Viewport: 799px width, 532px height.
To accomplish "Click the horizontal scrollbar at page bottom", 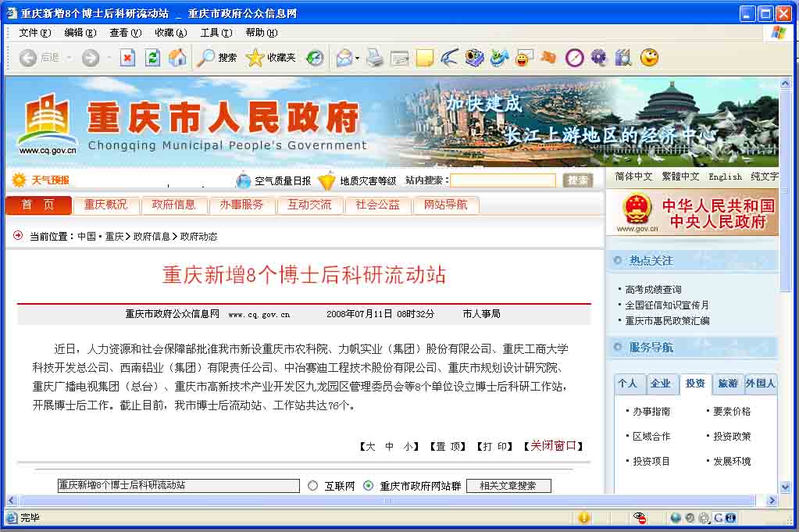I will [387, 501].
